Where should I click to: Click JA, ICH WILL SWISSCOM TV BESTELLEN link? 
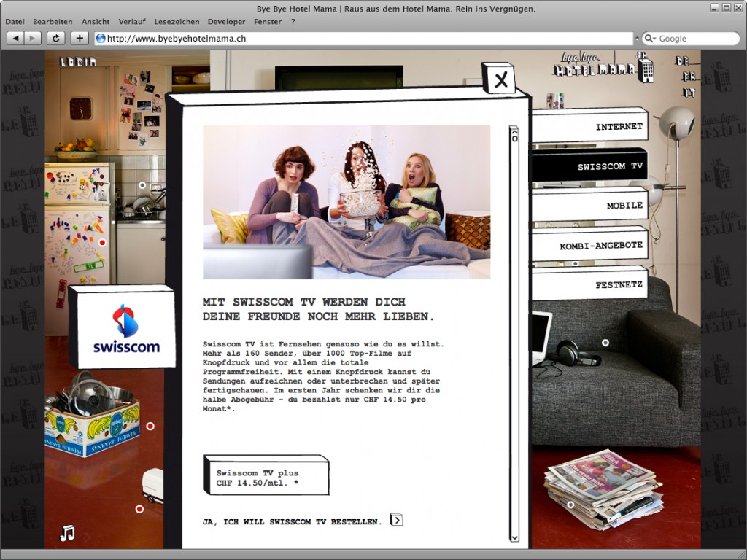(x=292, y=522)
